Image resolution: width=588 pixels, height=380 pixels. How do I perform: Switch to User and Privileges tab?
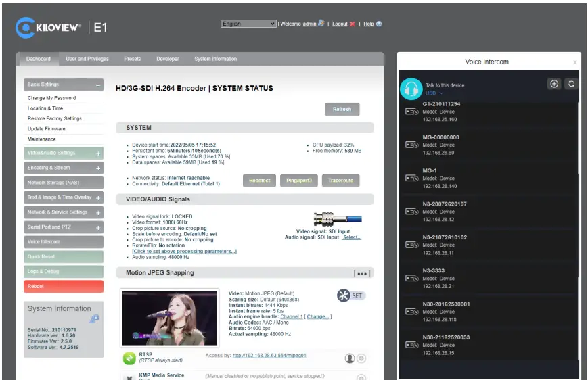[87, 59]
